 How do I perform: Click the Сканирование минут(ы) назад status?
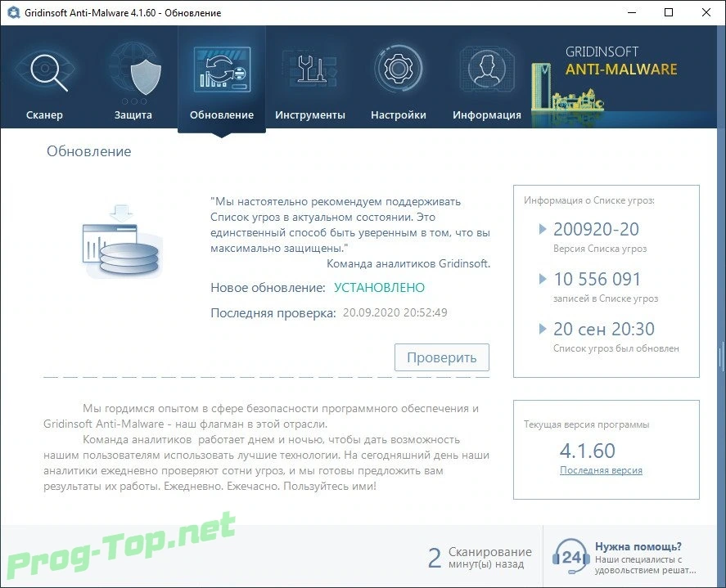(x=480, y=558)
